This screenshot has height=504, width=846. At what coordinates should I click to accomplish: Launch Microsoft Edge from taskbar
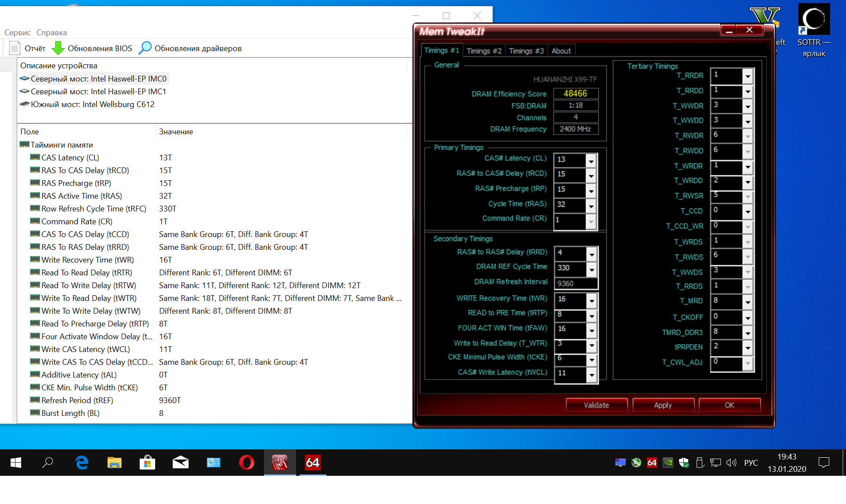[82, 463]
